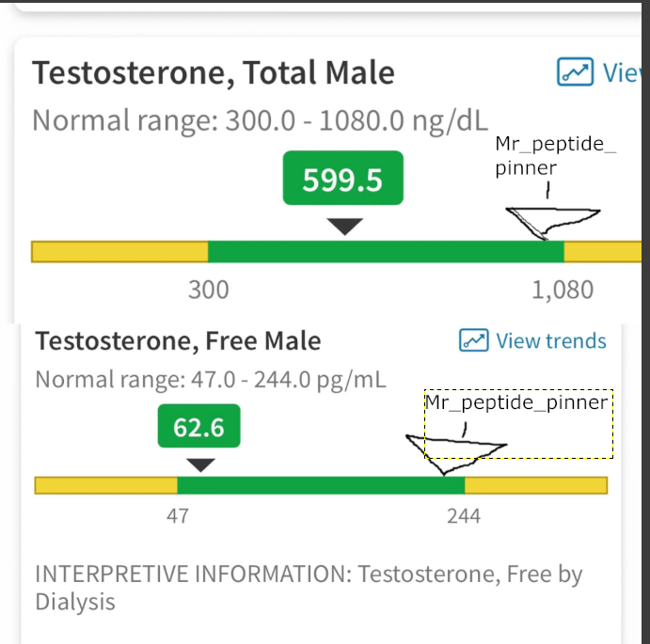
Task: Click the trend chart icon for Testosterone Free
Action: [x=473, y=340]
